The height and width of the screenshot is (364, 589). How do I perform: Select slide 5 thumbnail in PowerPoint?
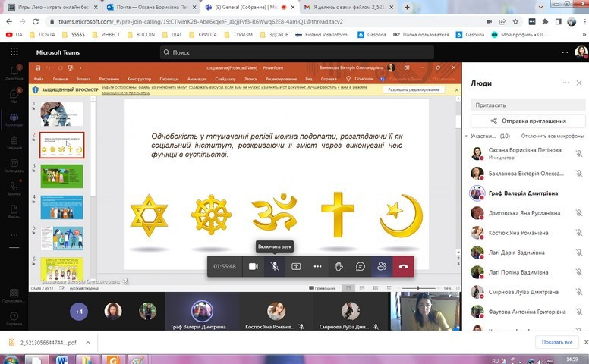point(61,238)
